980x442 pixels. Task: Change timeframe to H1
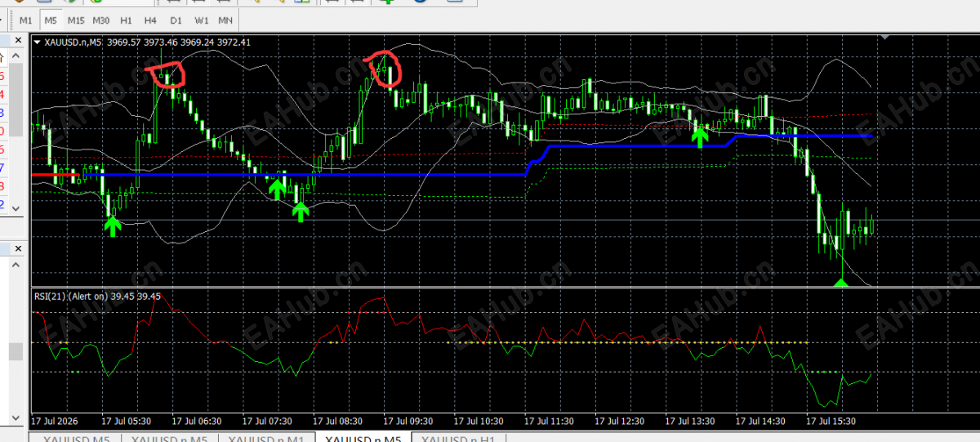pyautogui.click(x=126, y=19)
